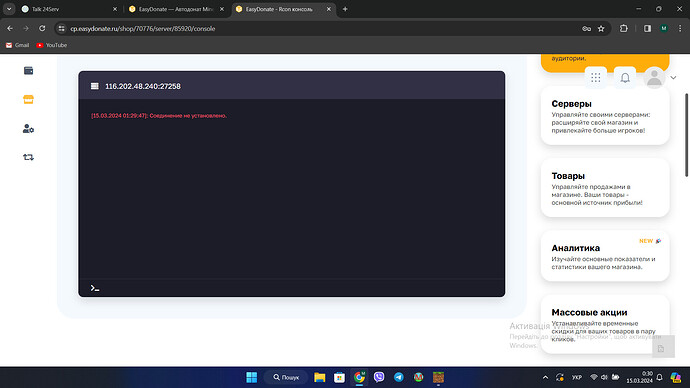Expand the profile menu chevron
Screen dimensions: 690x388
click(x=673, y=78)
